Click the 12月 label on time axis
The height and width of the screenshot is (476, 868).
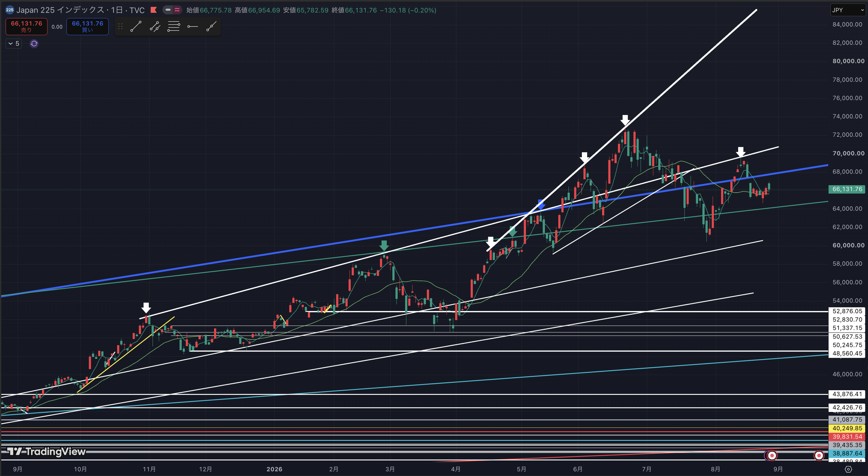(205, 469)
